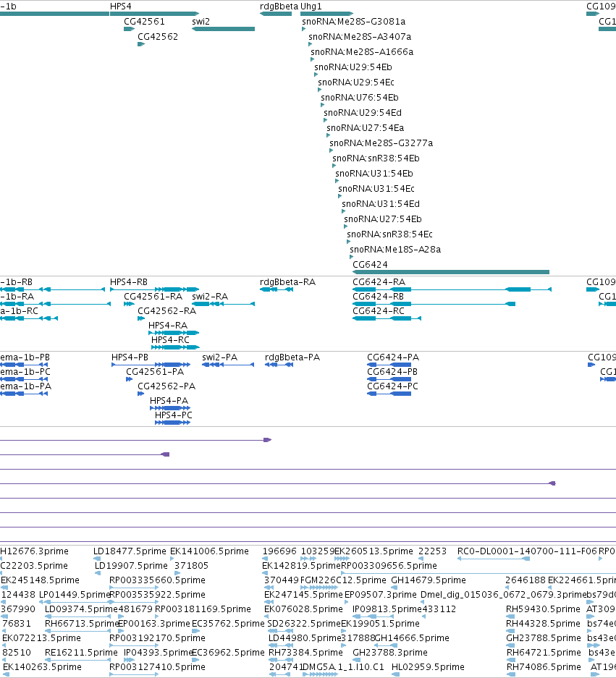
Task: Open the CG42562-PA protein feature
Action: tap(140, 394)
